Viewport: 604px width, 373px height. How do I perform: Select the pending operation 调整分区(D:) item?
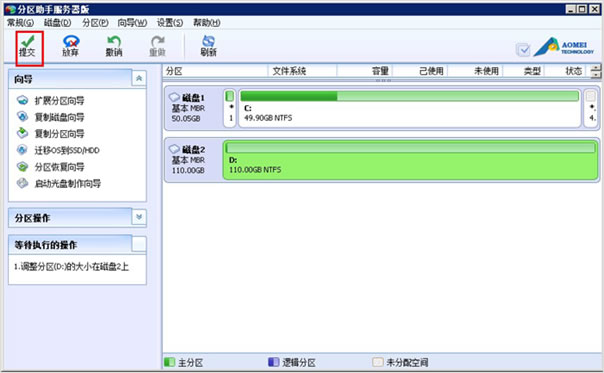tap(71, 267)
